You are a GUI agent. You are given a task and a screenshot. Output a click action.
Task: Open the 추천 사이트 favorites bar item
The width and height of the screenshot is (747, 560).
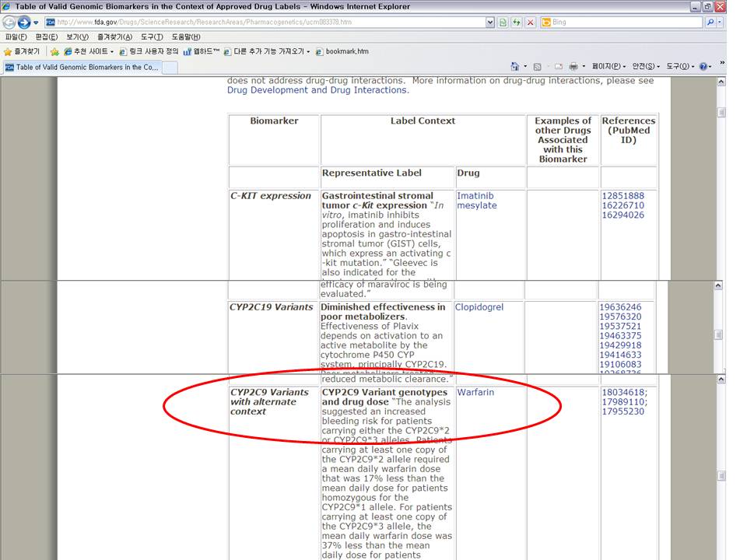(89, 51)
